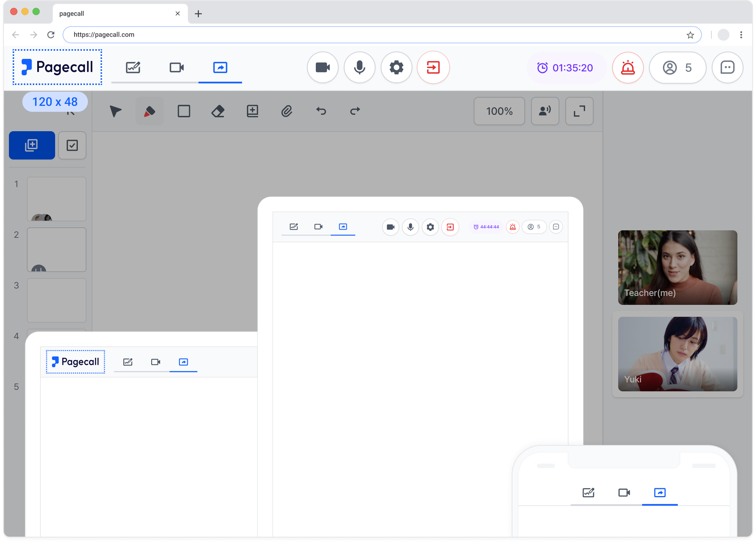The height and width of the screenshot is (543, 756).
Task: Switch to the video tab in top header
Action: pos(177,67)
